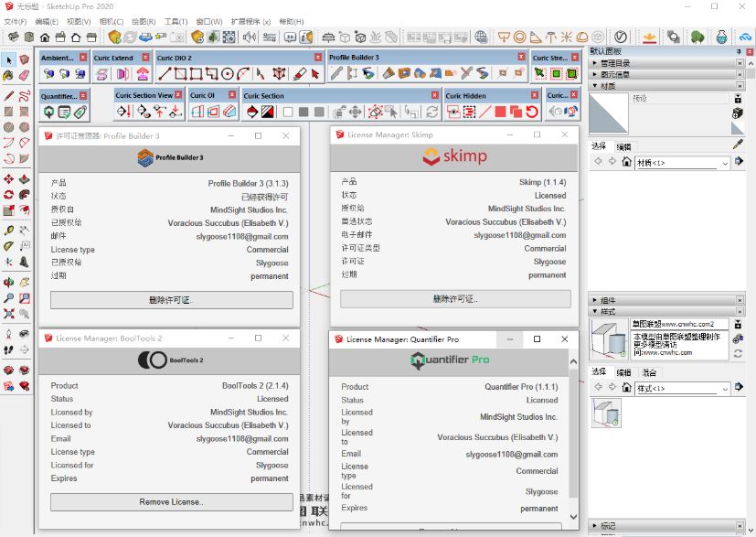Click the style thumbnail in 样式 list
Image resolution: width=756 pixels, height=537 pixels.
[606, 413]
